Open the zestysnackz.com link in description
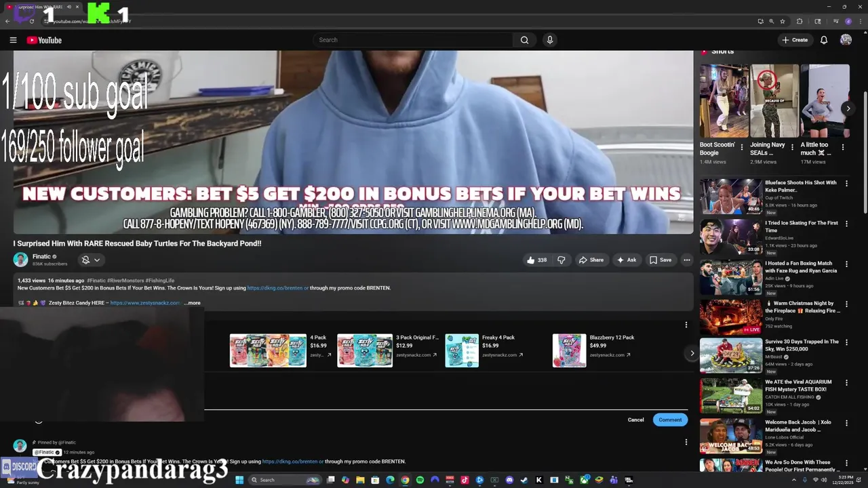Screen dimensions: 868x488 tap(144, 303)
